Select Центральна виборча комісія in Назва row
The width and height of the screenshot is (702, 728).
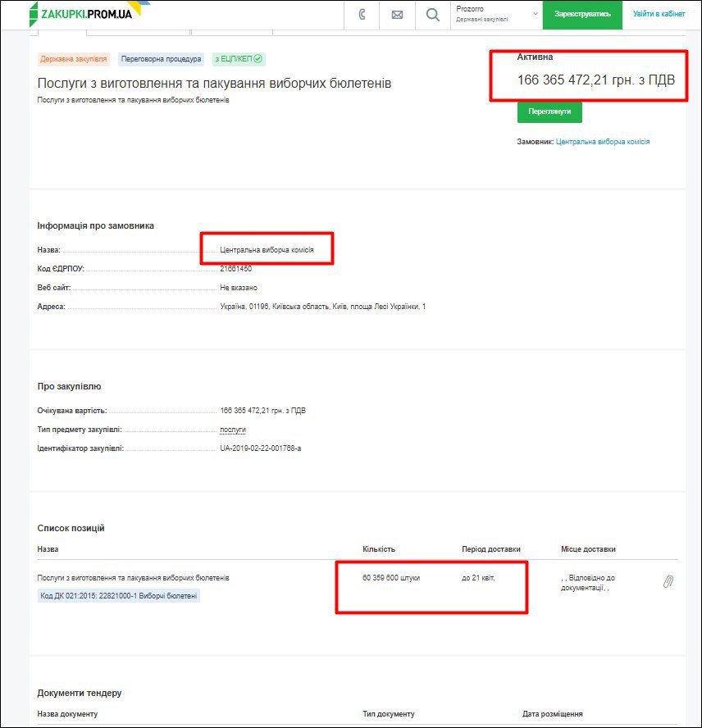point(267,250)
